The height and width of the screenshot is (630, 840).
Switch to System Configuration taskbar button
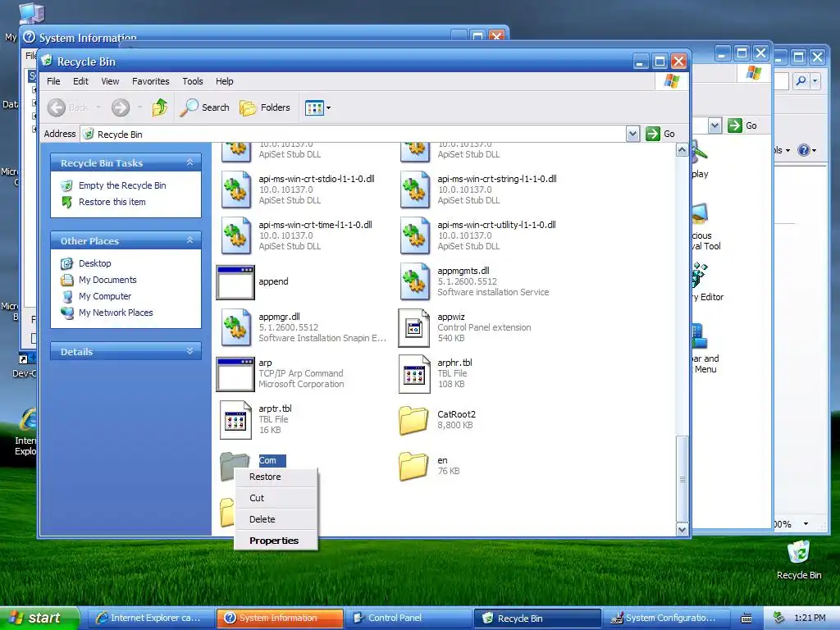click(666, 619)
